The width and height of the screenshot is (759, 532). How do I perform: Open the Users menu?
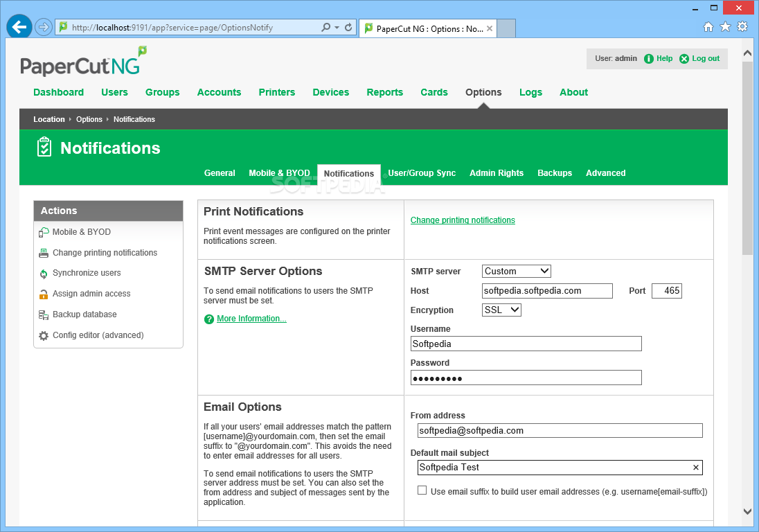coord(114,92)
